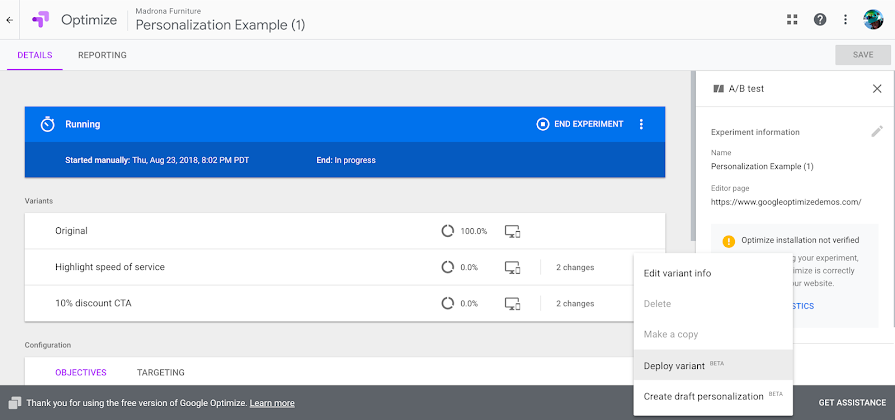Click the 2 changes link for Highlight speed of service
This screenshot has width=895, height=420.
[575, 267]
